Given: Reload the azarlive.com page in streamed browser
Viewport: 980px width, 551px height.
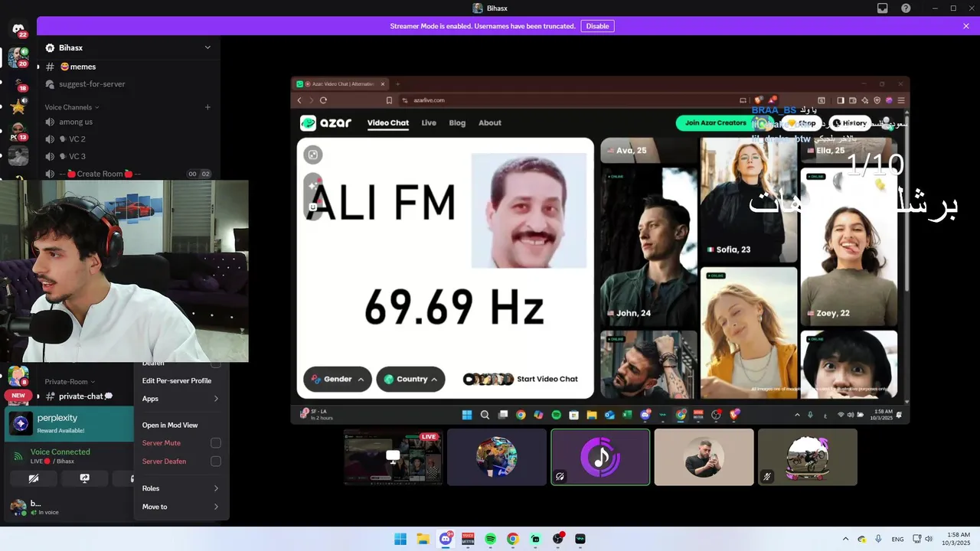Looking at the screenshot, I should pyautogui.click(x=323, y=100).
